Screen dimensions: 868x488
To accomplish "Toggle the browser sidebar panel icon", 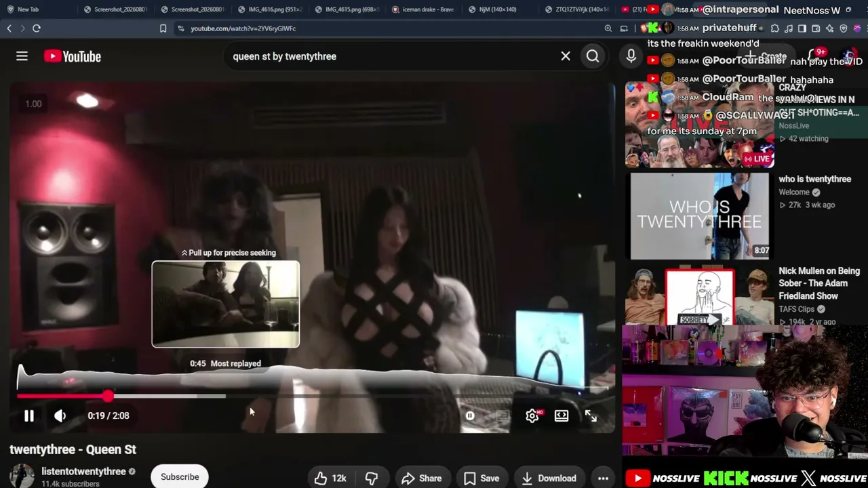I will coord(802,28).
